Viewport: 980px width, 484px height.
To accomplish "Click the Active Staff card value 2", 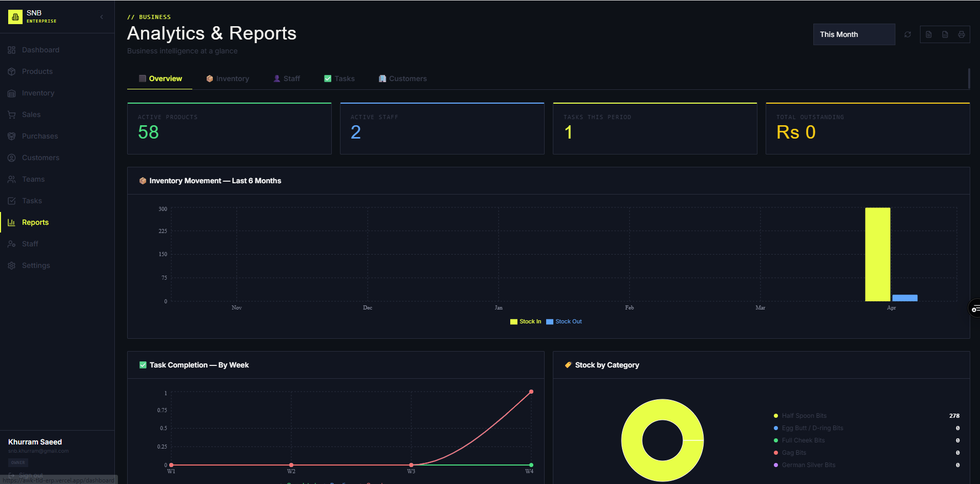I will (x=355, y=132).
